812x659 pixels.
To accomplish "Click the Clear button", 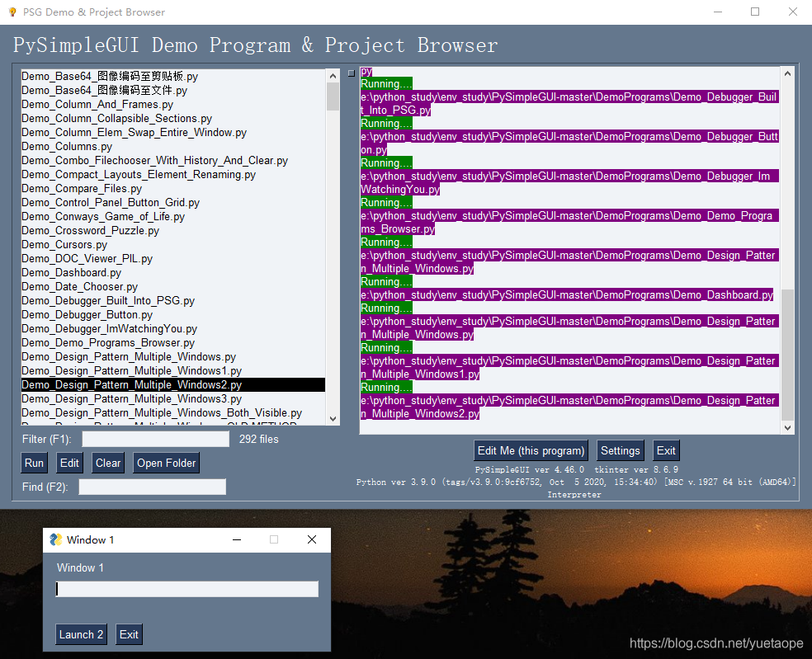I will pyautogui.click(x=108, y=463).
